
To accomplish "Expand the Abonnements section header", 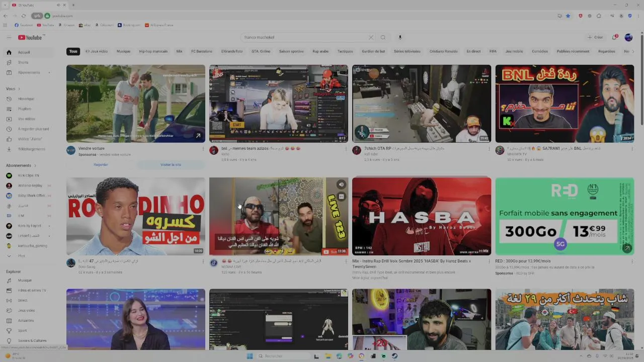I will tap(21, 165).
